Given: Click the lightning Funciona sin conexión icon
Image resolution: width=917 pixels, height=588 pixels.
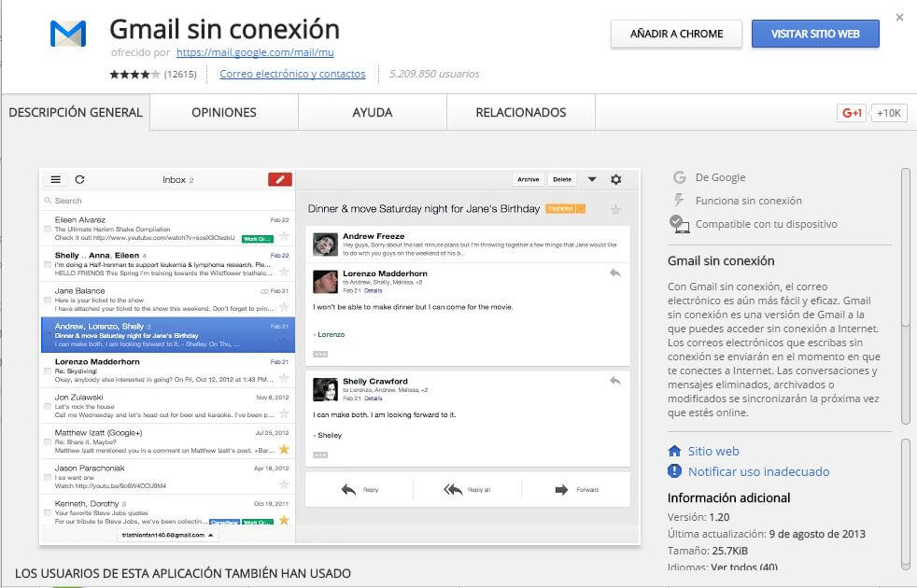Looking at the screenshot, I should coord(679,201).
